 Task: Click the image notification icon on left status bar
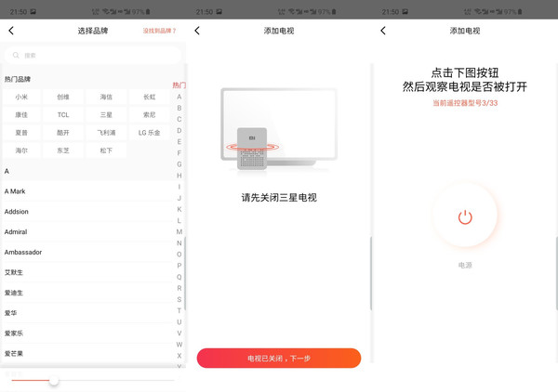pos(33,12)
